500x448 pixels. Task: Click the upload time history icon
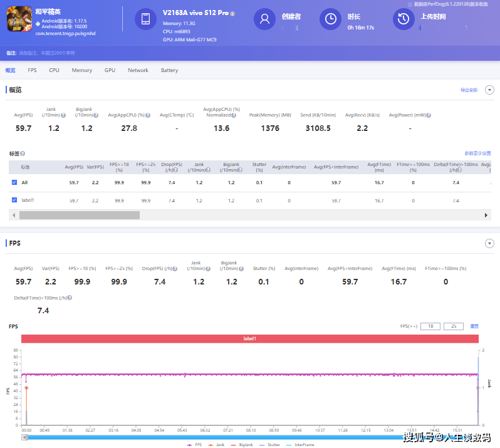tap(404, 19)
